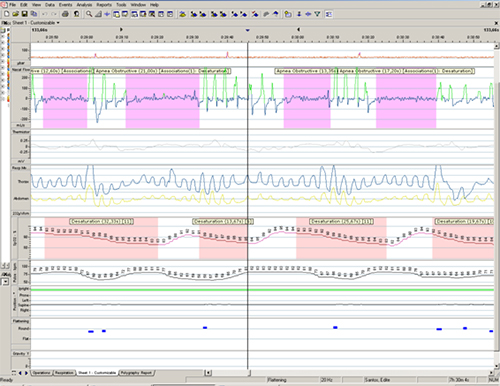The width and height of the screenshot is (500, 386).
Task: Click the horizontal scrollbar right arrow
Action: 491,373
